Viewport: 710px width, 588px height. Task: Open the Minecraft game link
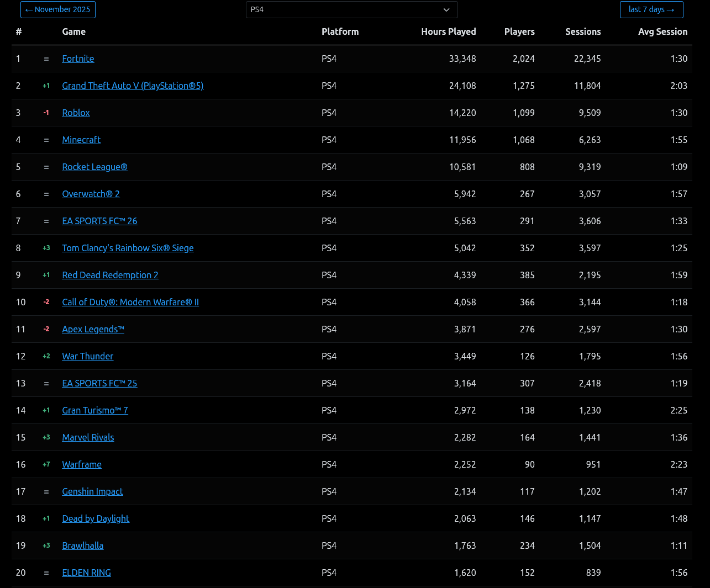coord(81,140)
